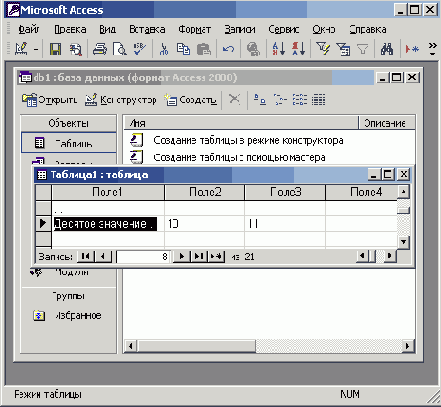This screenshot has height=407, width=441.
Task: Click the table's vertical scroll down arrow
Action: 403,242
